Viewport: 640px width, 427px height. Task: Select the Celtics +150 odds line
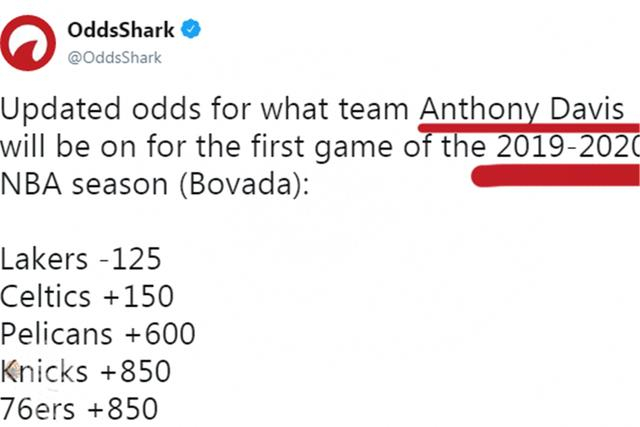[87, 296]
